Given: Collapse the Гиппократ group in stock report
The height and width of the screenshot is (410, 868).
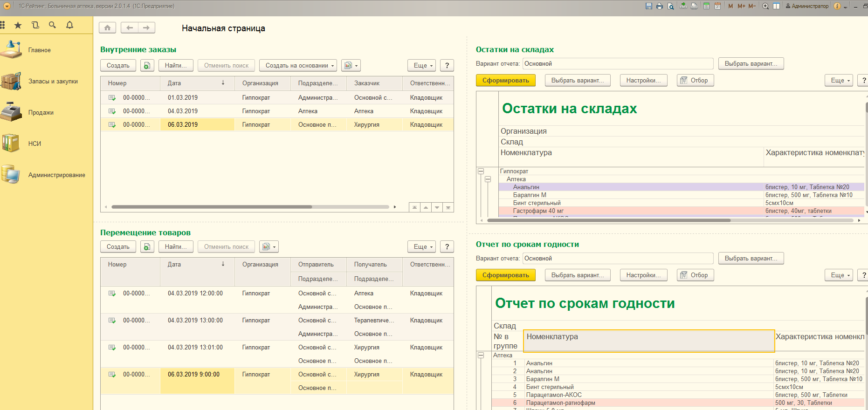Looking at the screenshot, I should click(481, 171).
